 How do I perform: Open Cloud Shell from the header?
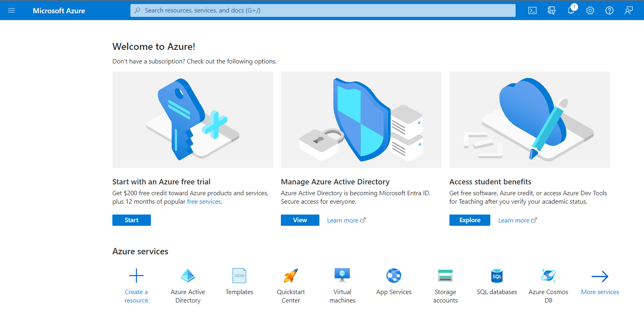[x=532, y=10]
